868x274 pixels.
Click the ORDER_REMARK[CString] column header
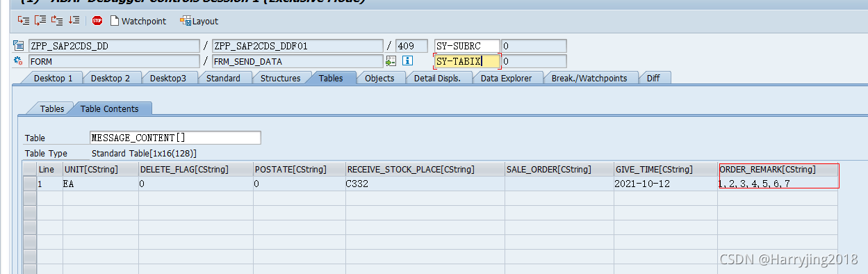[x=778, y=169]
